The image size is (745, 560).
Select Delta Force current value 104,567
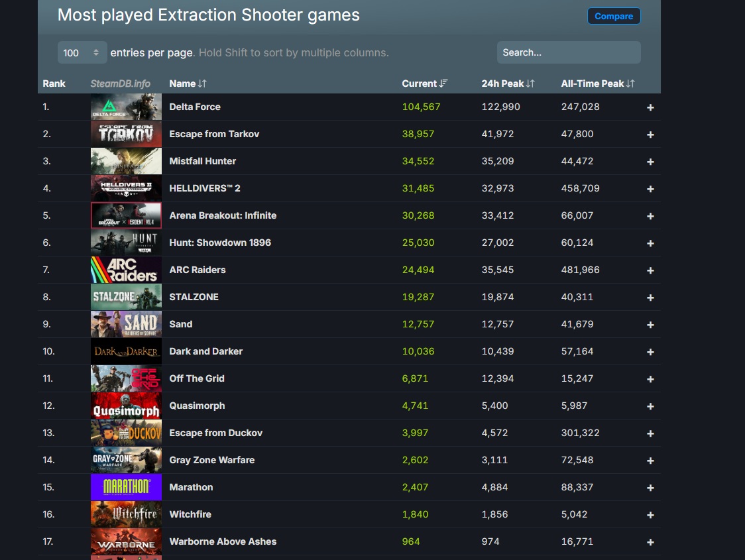click(421, 107)
